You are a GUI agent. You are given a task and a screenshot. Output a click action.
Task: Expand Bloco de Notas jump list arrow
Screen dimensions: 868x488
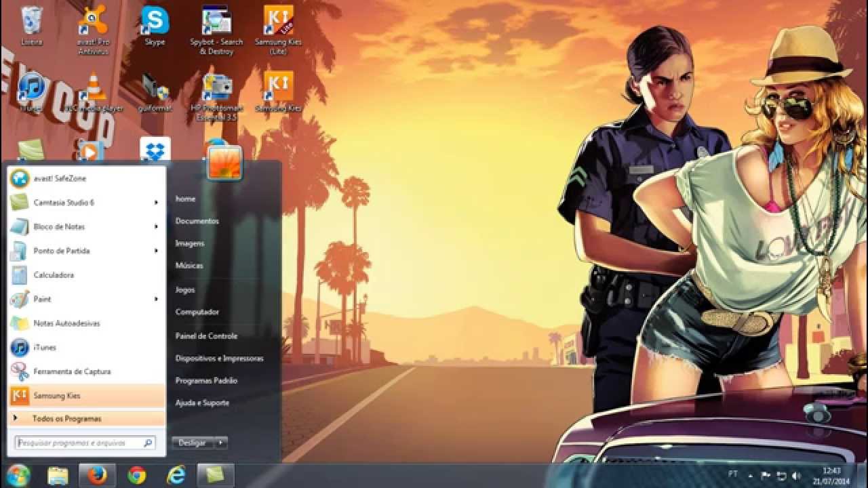[156, 226]
